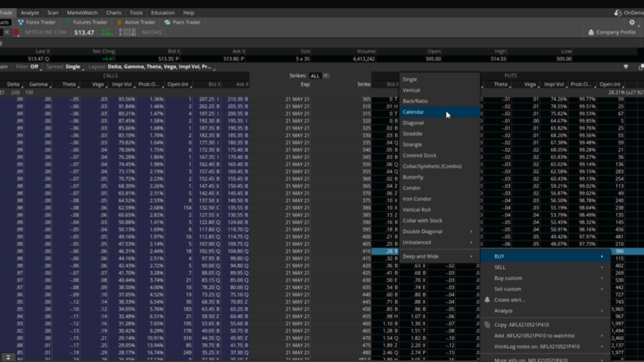
Task: Open the Forex Trader icon tab
Action: pos(21,22)
